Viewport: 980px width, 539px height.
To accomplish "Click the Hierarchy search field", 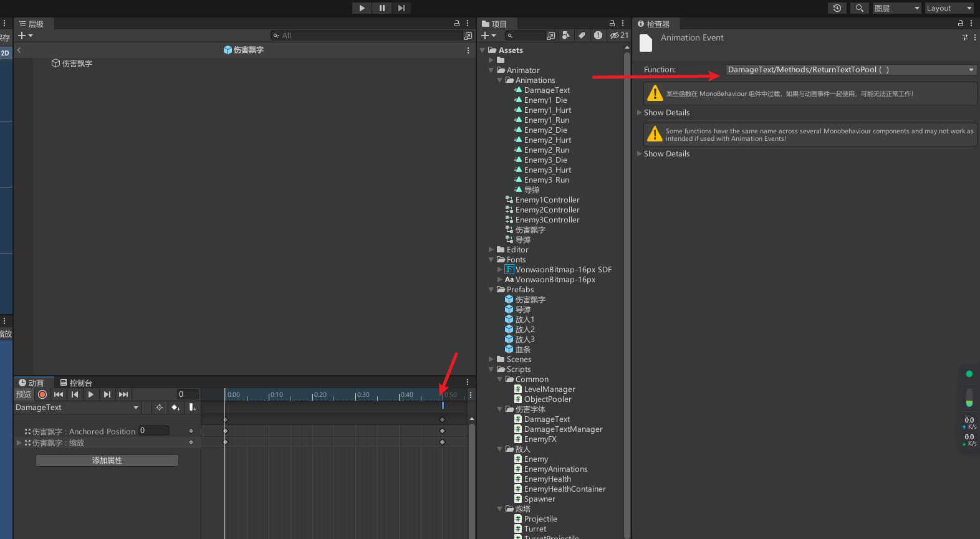I will 367,36.
